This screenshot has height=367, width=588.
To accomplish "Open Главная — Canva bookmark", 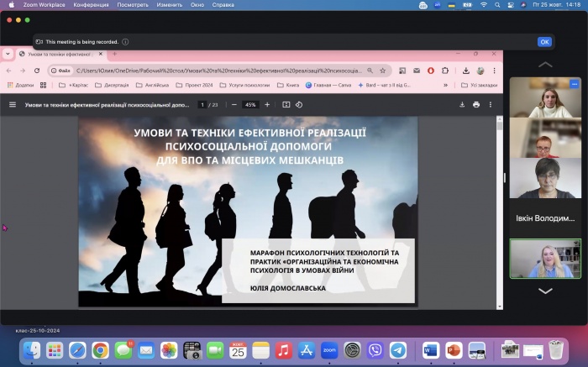I will pos(328,85).
